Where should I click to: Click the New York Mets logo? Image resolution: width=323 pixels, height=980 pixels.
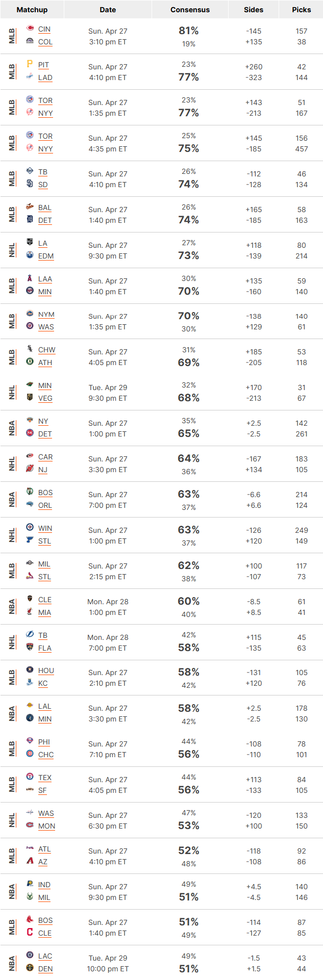point(30,314)
